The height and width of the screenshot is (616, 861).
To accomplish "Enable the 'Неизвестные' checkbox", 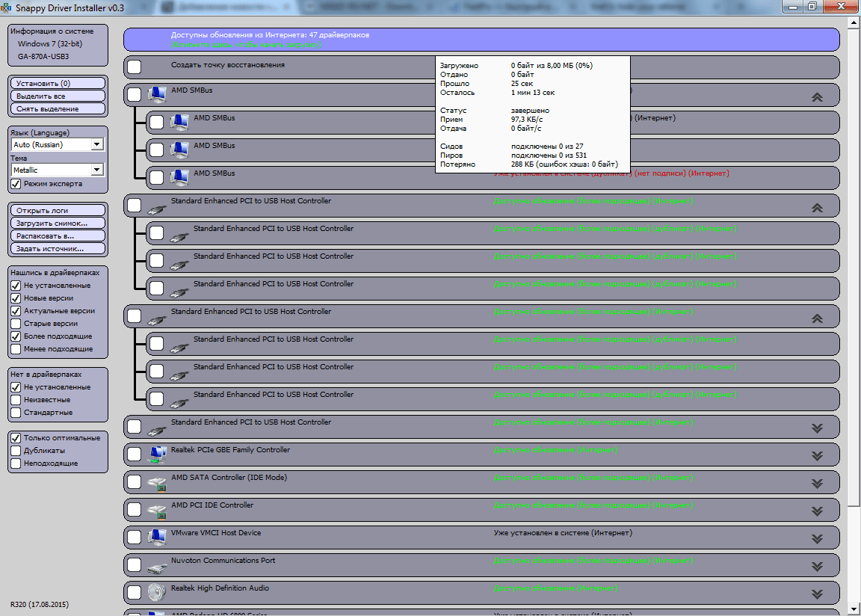I will click(x=16, y=400).
